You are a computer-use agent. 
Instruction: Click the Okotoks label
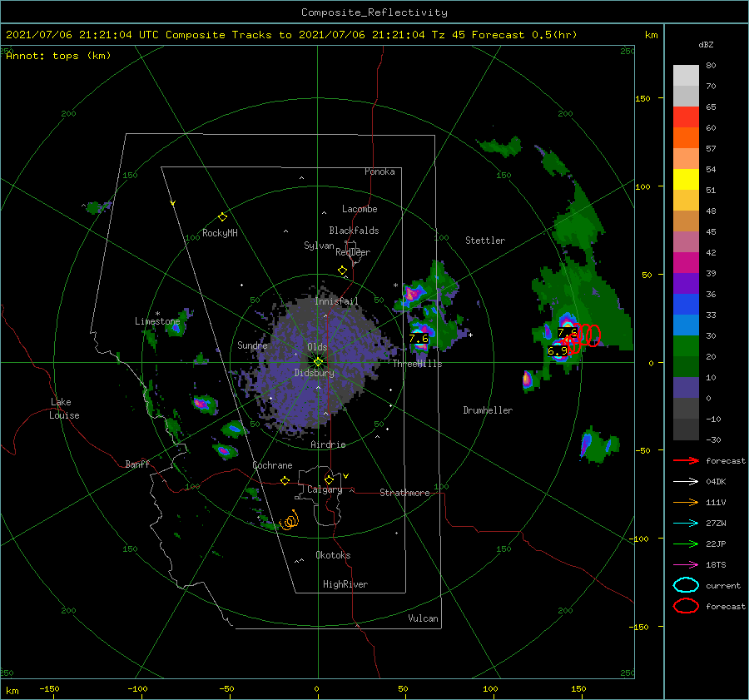333,555
